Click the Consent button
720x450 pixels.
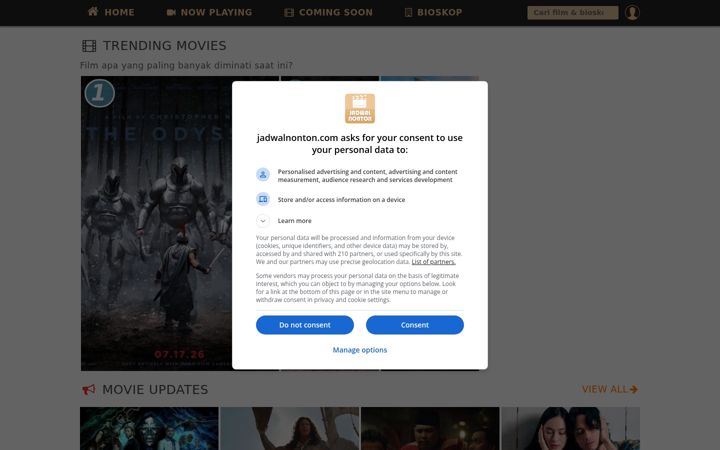[x=415, y=325]
